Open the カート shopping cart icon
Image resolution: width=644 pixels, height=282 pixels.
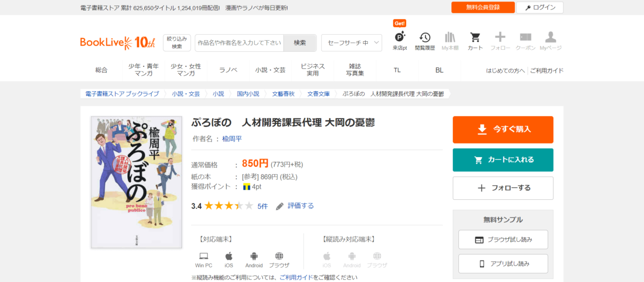(475, 40)
